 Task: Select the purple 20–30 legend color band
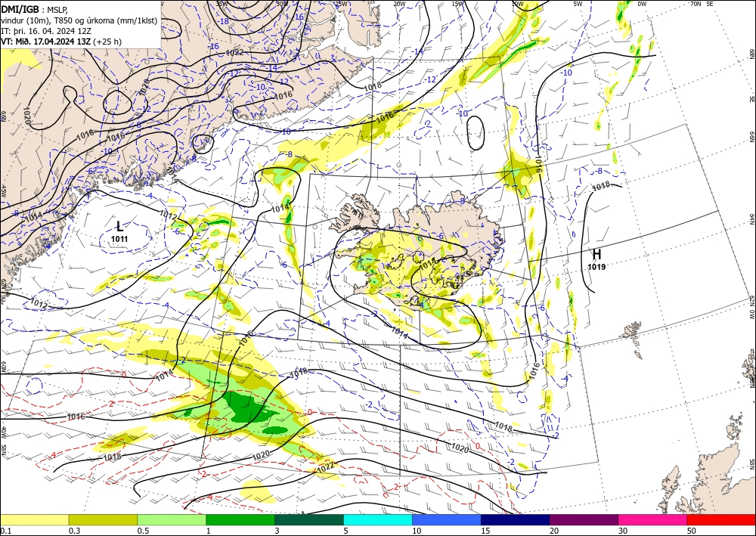click(584, 519)
